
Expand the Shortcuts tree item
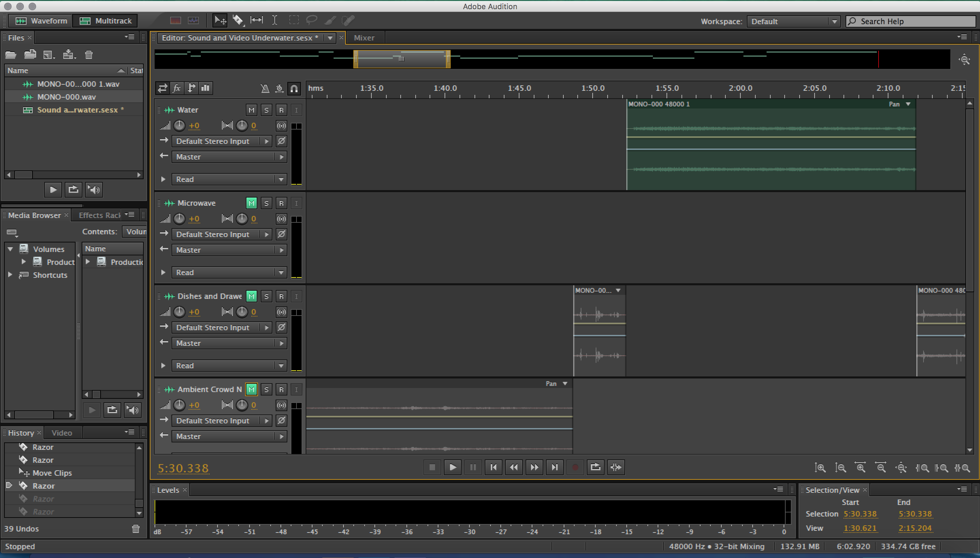(x=10, y=275)
